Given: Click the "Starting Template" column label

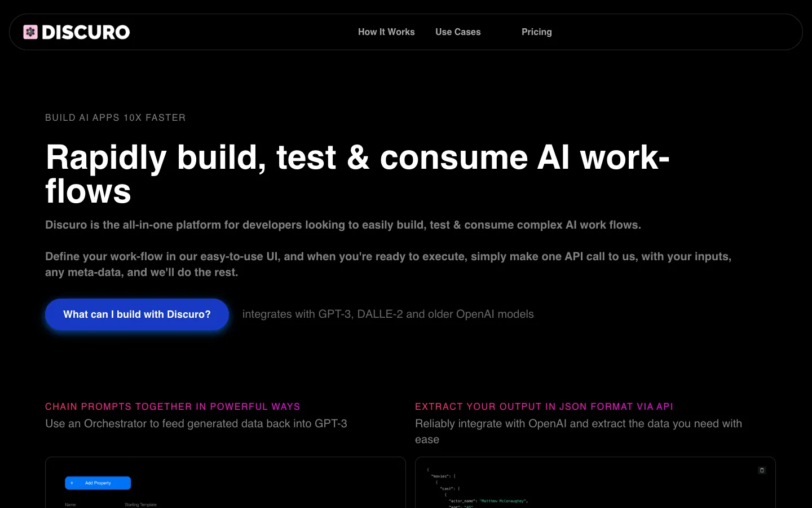Looking at the screenshot, I should (x=140, y=505).
